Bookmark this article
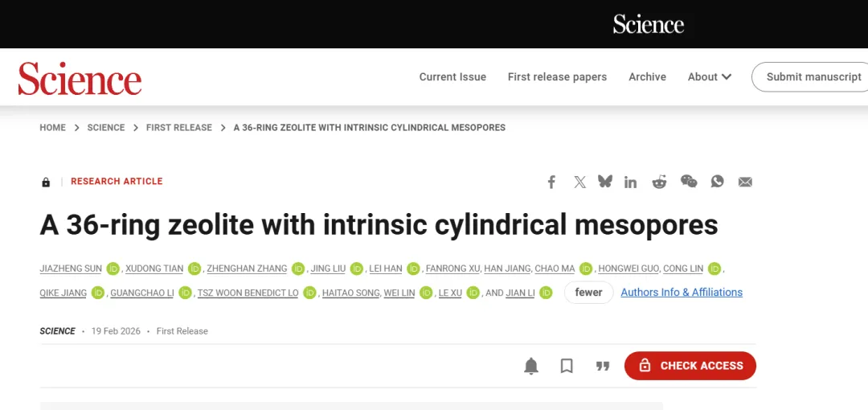Screen dimensions: 868x410 567,367
